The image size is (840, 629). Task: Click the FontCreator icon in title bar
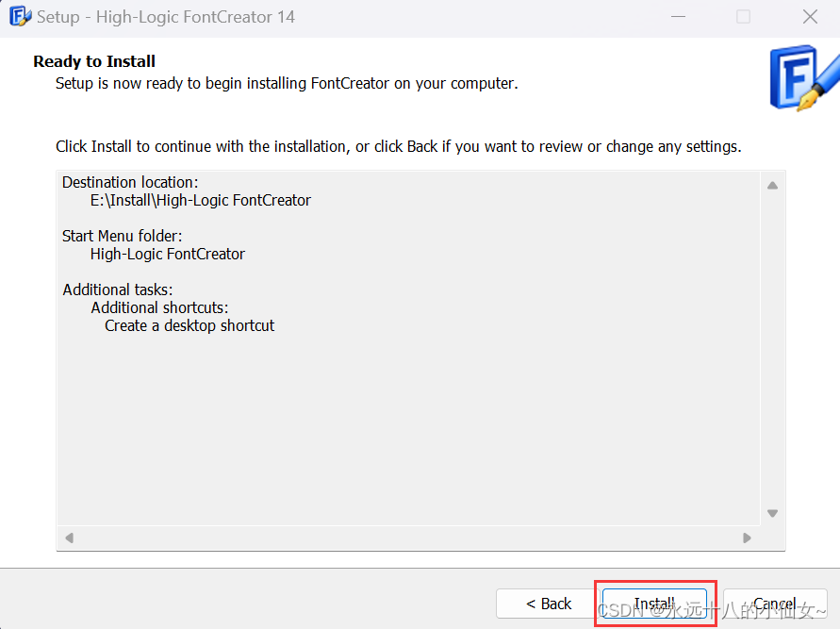tap(20, 17)
